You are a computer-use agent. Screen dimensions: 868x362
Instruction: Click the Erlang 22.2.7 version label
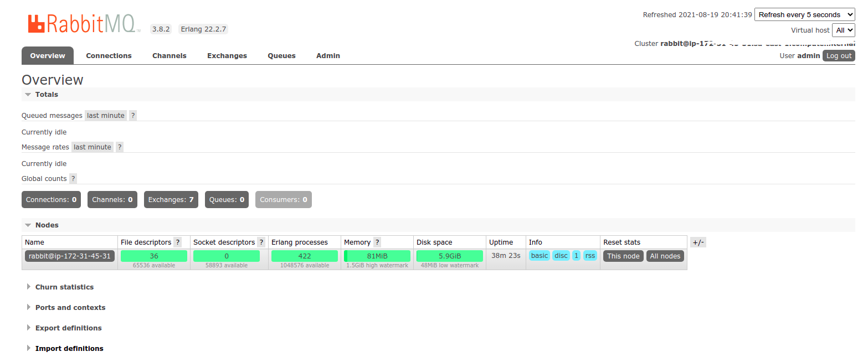pos(203,29)
